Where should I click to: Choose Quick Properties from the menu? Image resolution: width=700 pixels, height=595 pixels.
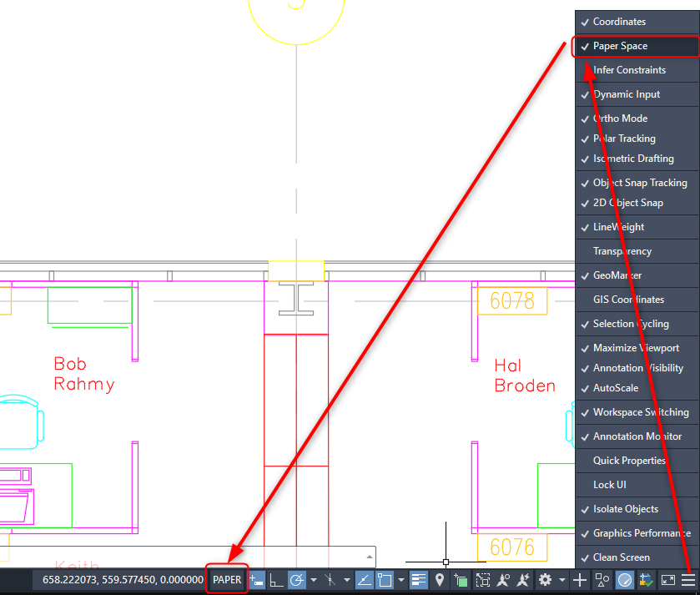coord(629,461)
